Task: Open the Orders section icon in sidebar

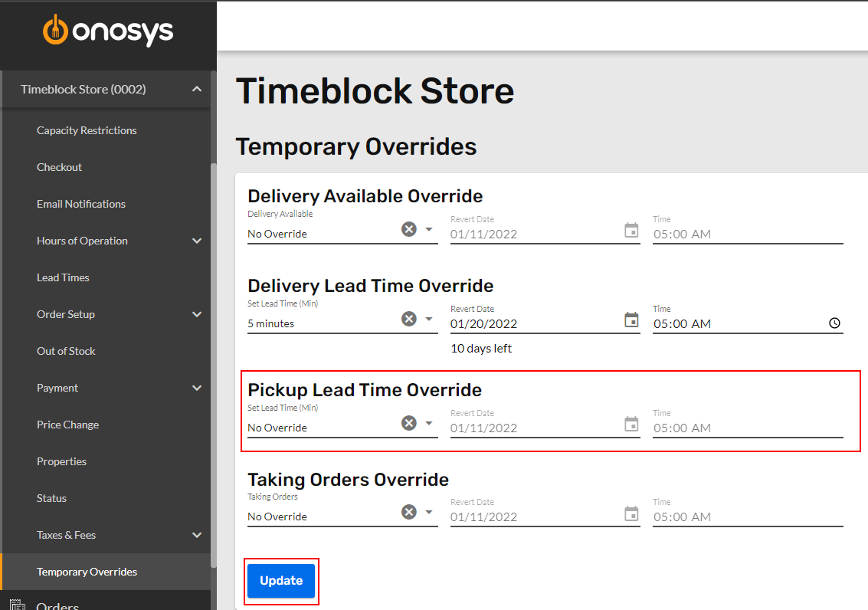Action: point(17,605)
